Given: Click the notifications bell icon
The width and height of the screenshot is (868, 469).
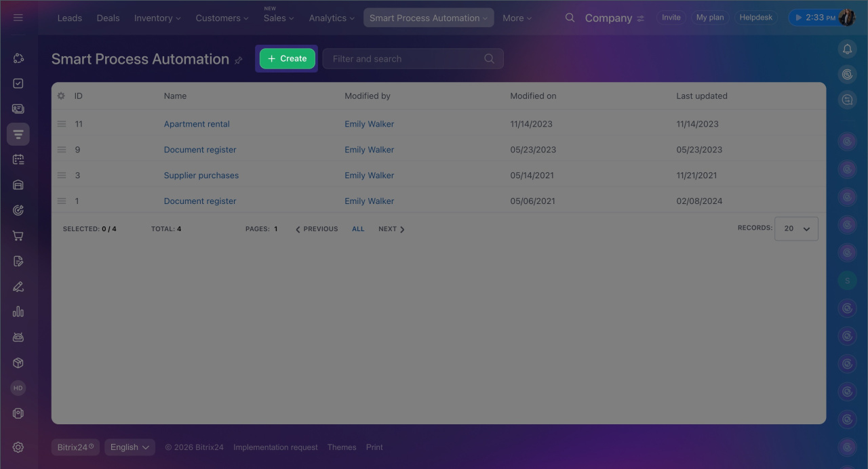Looking at the screenshot, I should tap(847, 49).
